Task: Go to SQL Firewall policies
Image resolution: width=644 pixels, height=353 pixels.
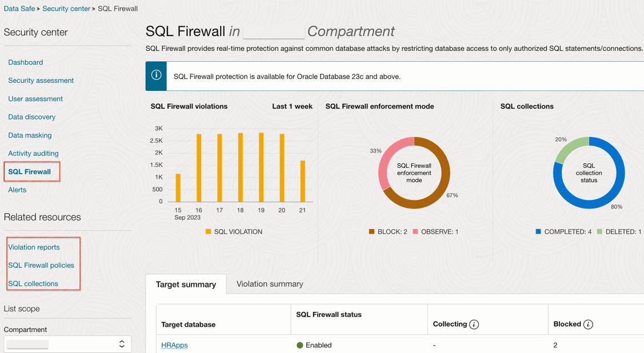Action: click(41, 265)
